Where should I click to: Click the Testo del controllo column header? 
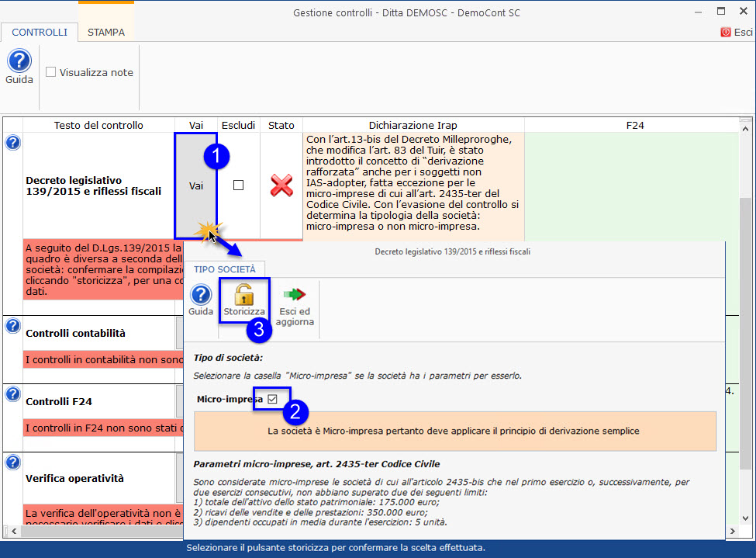tap(98, 125)
